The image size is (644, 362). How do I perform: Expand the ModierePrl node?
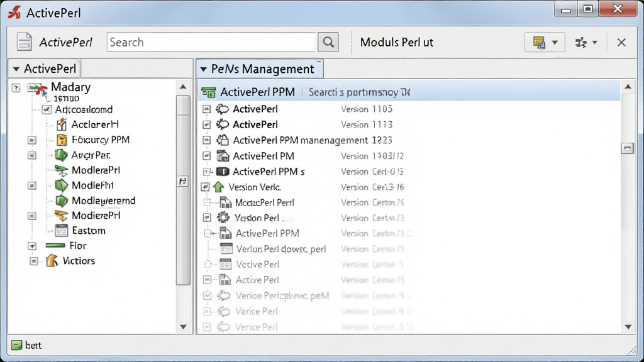[32, 216]
